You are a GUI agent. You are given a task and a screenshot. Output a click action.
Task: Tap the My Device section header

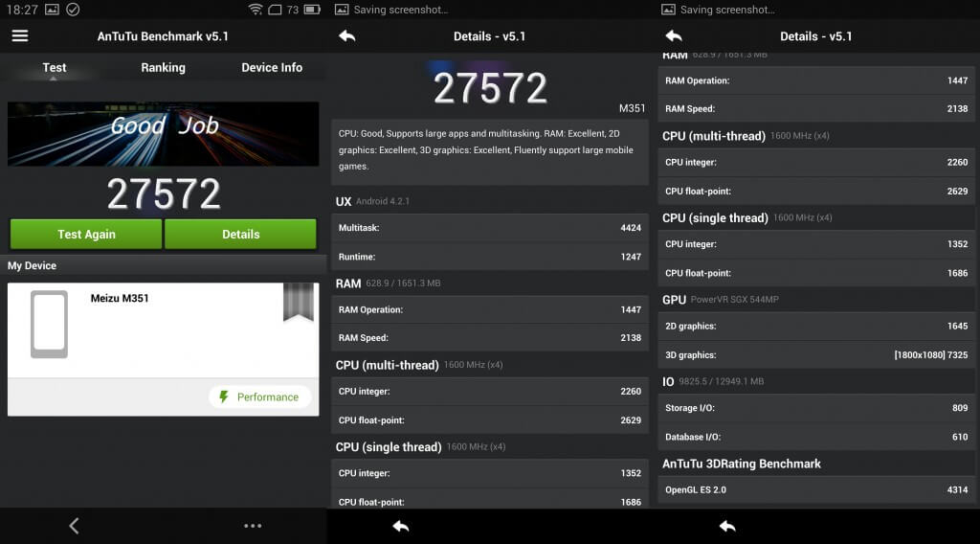[x=163, y=265]
